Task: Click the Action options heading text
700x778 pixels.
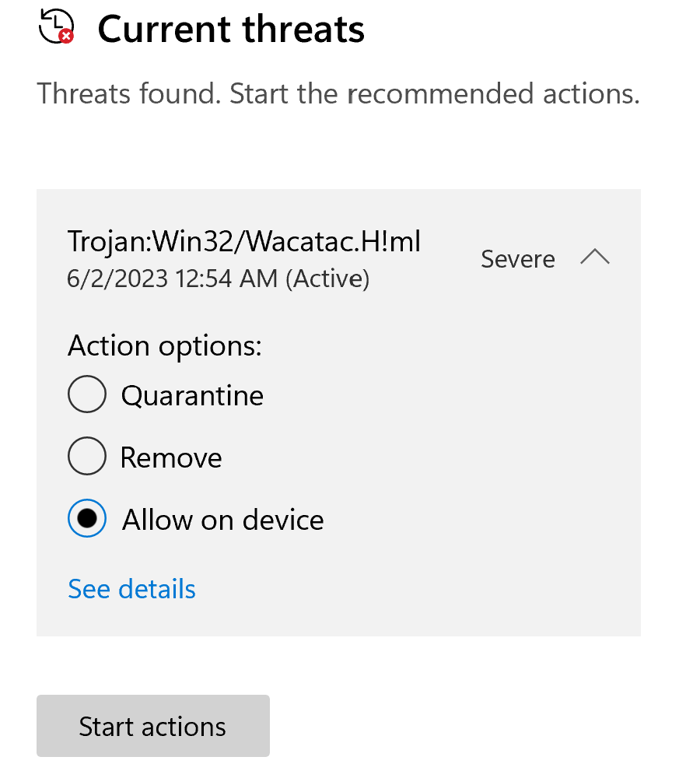Action: pos(165,345)
